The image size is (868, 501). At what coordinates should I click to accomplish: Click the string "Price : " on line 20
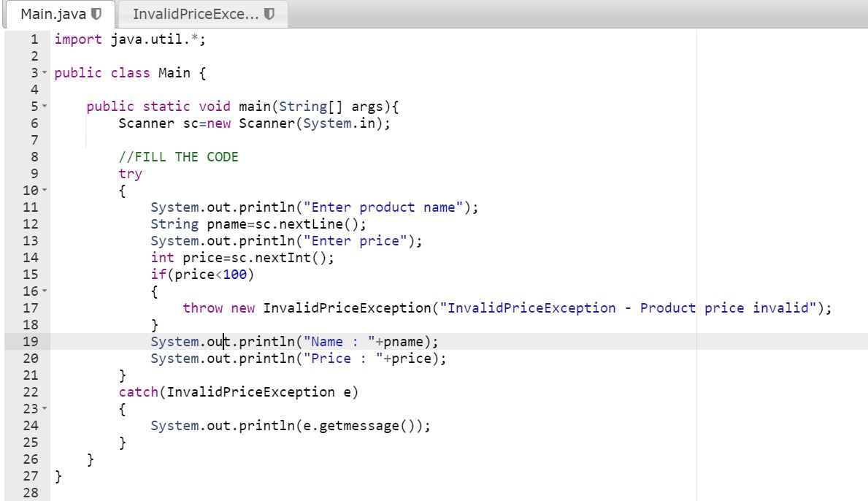pos(342,358)
